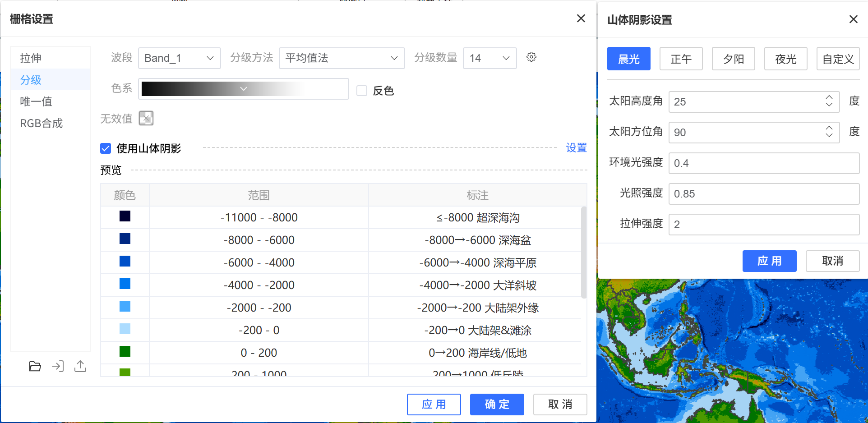Screen dimensions: 868x423
Task: Click the open folder icon in sidebar
Action: pos(35,366)
